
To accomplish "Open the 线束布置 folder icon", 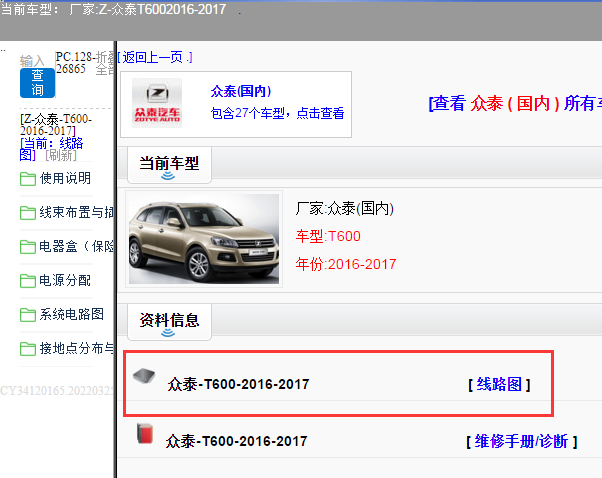I will 28,213.
